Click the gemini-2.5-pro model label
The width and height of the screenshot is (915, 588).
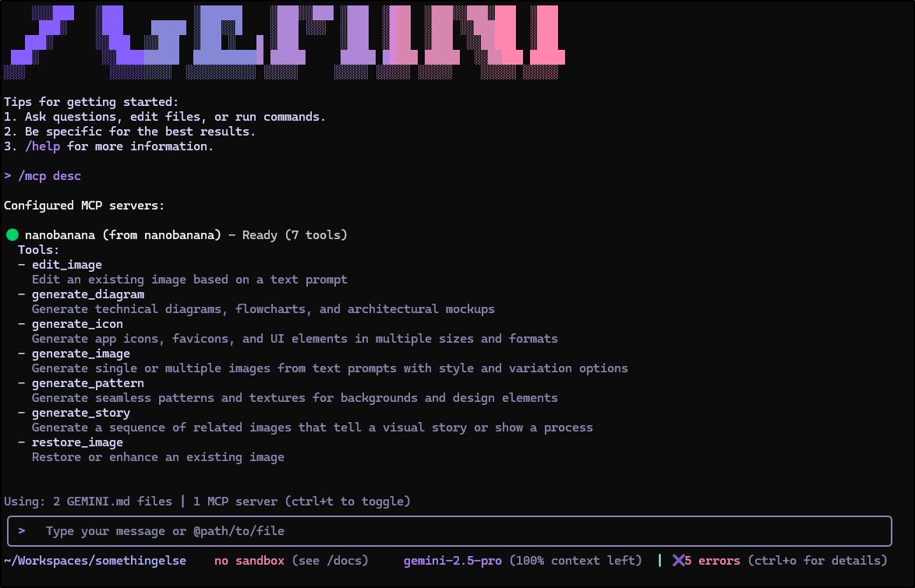(x=453, y=561)
